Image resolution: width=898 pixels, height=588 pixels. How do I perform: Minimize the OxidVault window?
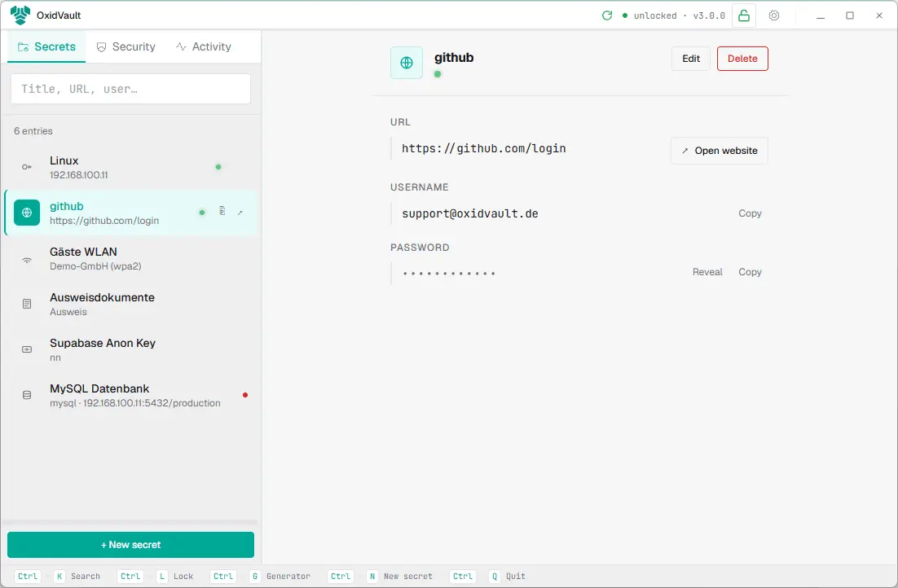coord(821,15)
